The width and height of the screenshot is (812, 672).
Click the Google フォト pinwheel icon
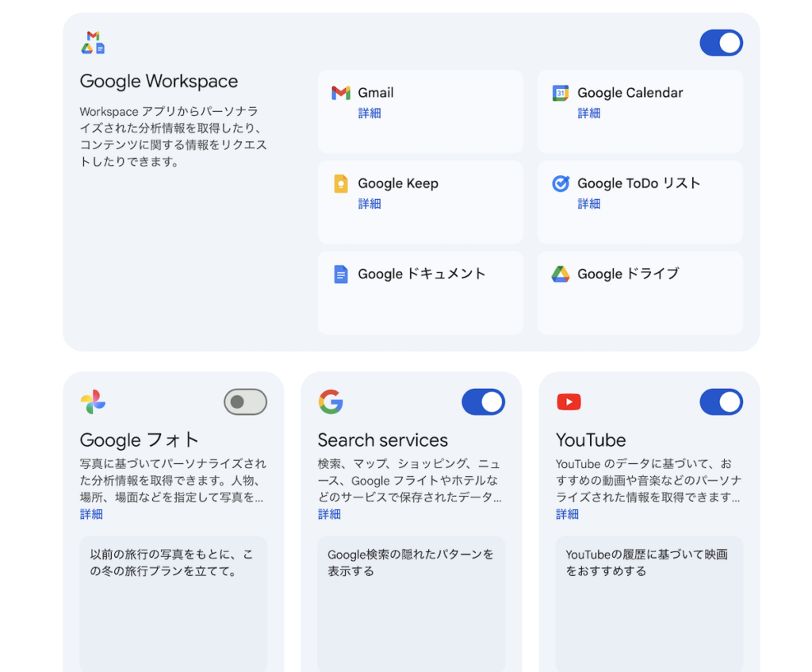(93, 402)
